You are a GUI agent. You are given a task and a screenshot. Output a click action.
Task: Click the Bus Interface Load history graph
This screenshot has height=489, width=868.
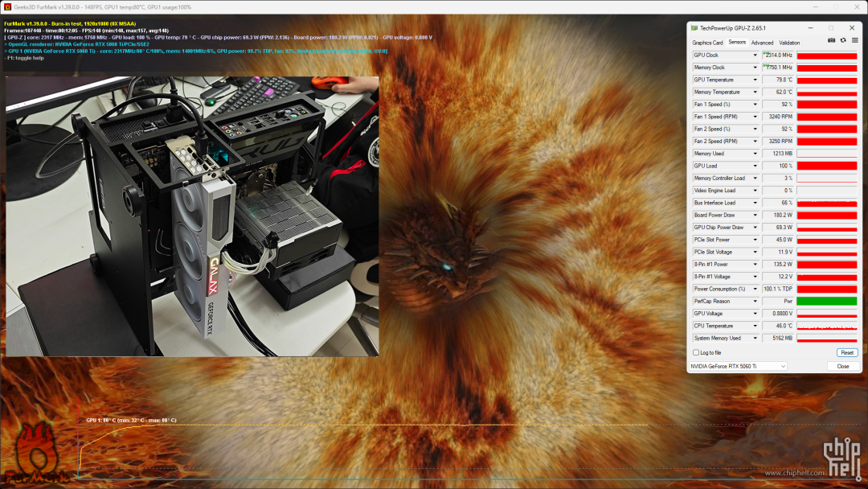[x=827, y=203]
